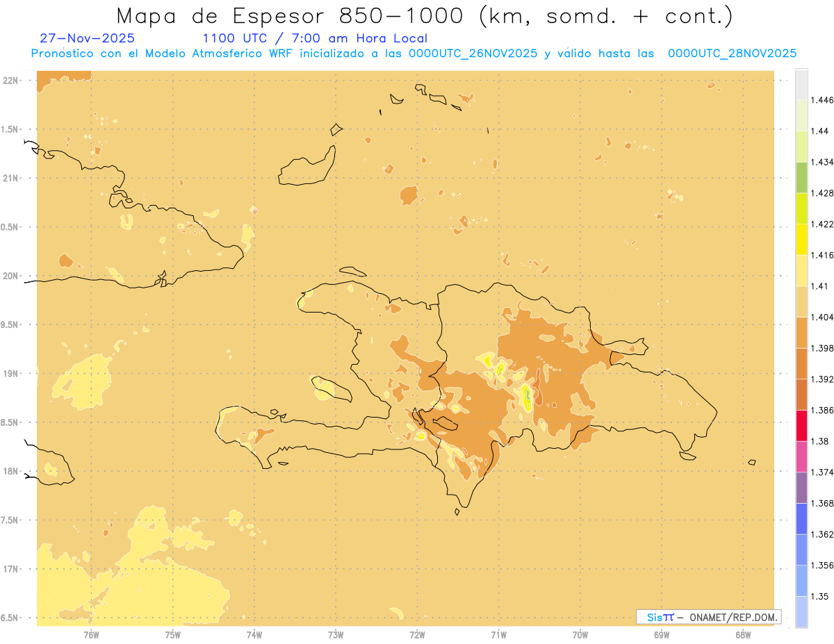Click the palest blue swatch below 1.35
Image resolution: width=834 pixels, height=644 pixels.
pyautogui.click(x=801, y=612)
